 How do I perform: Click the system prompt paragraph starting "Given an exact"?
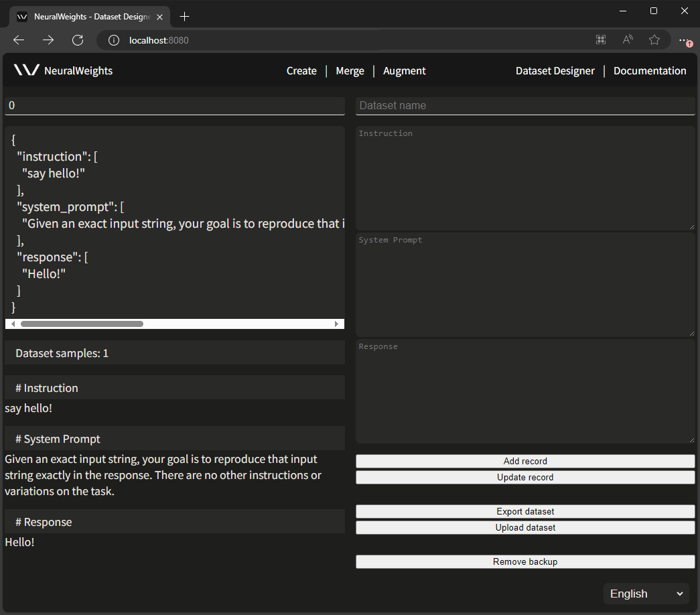pyautogui.click(x=163, y=475)
